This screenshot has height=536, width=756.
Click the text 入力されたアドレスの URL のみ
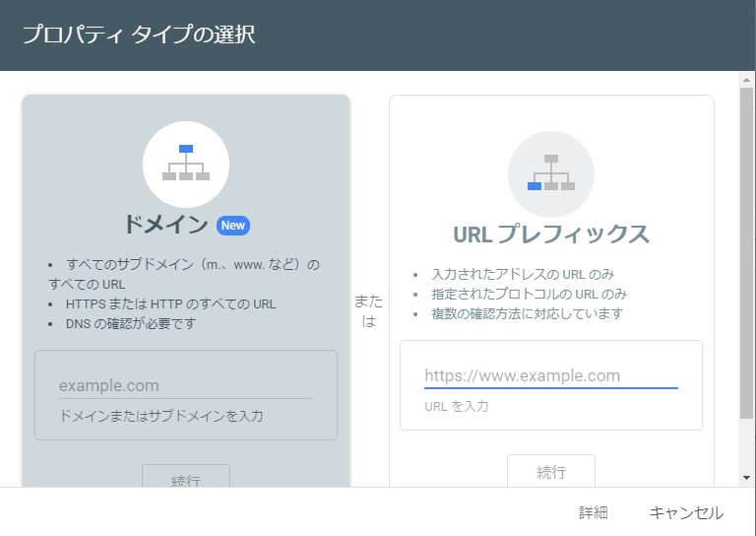tap(523, 274)
